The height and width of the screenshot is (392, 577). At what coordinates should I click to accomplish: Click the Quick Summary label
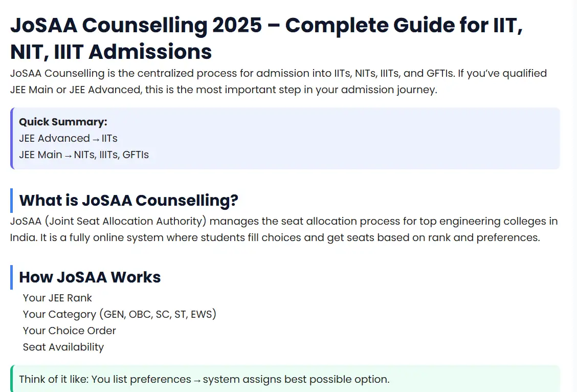pyautogui.click(x=63, y=122)
